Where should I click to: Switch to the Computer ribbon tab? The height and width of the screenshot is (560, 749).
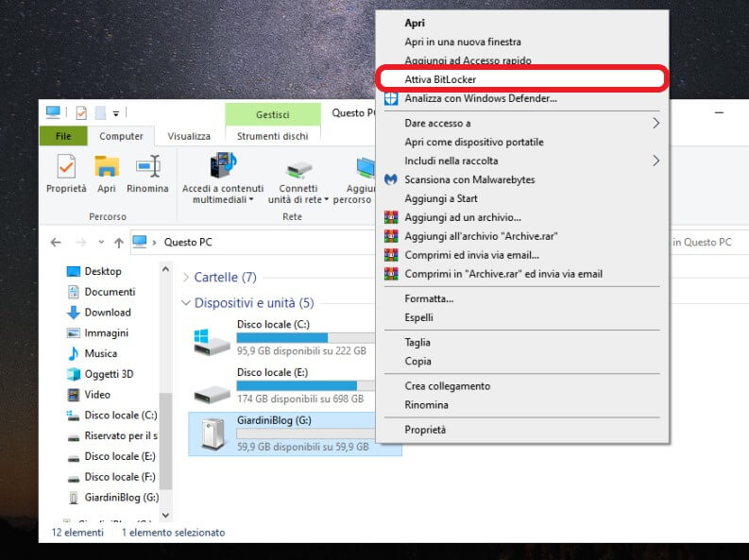tap(121, 136)
